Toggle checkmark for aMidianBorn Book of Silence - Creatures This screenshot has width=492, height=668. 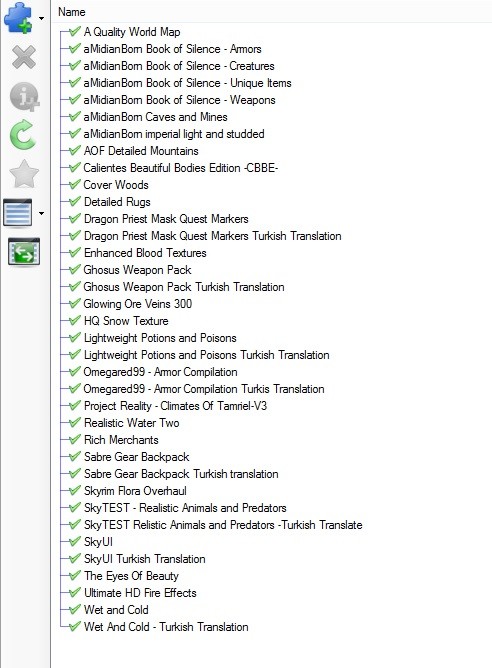coord(75,65)
